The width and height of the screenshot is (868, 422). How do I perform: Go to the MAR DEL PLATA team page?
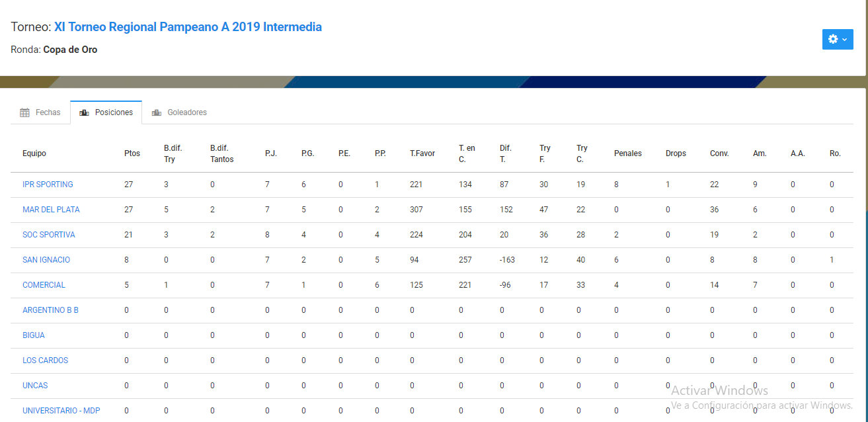tap(51, 210)
